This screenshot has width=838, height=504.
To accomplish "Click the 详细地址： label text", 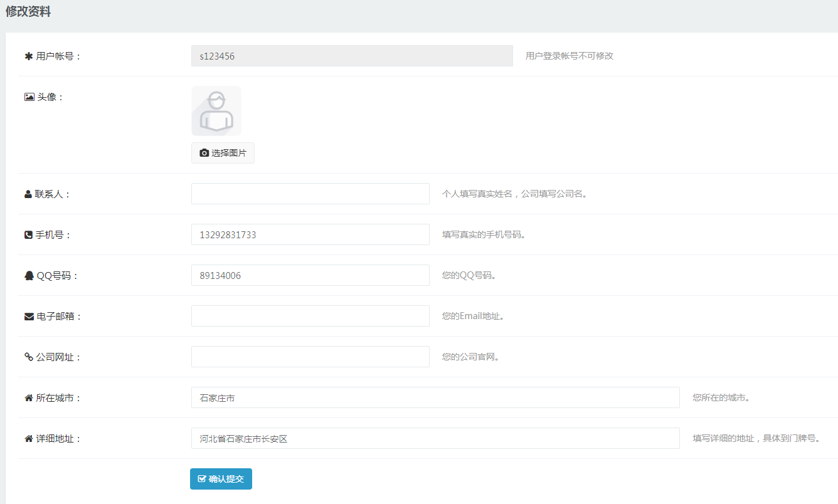I will tap(59, 439).
